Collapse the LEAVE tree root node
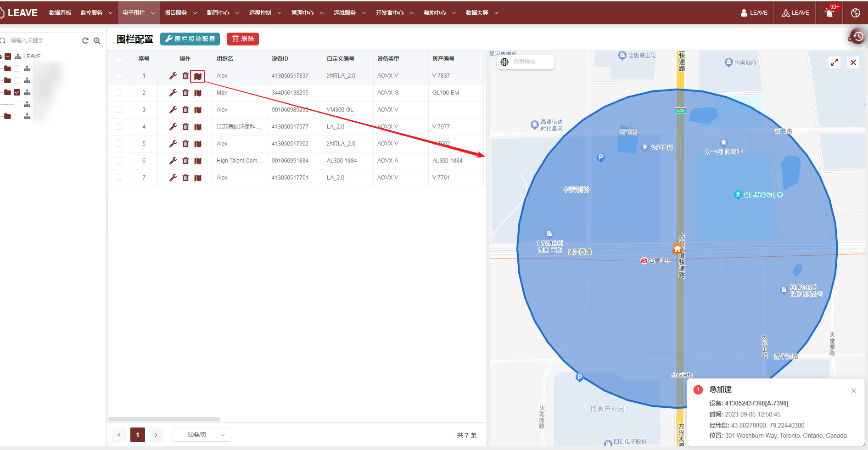 [x=1, y=56]
